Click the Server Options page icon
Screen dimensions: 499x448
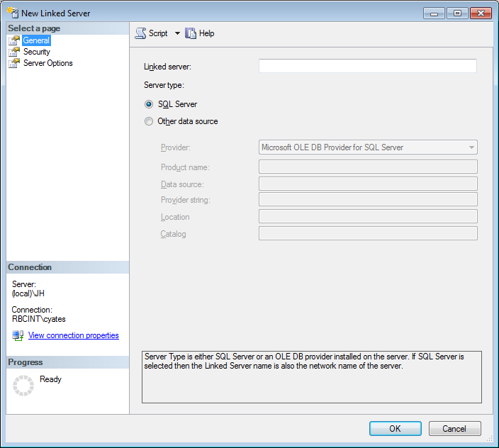coord(13,64)
